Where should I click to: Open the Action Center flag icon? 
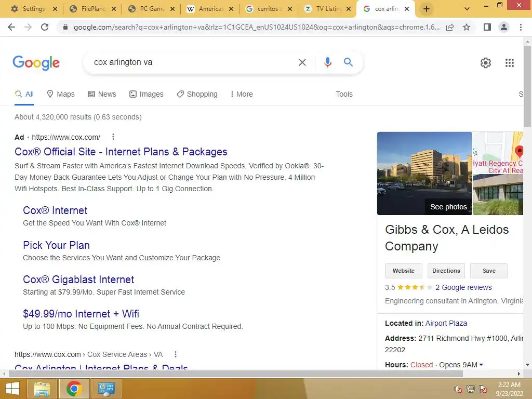click(483, 389)
